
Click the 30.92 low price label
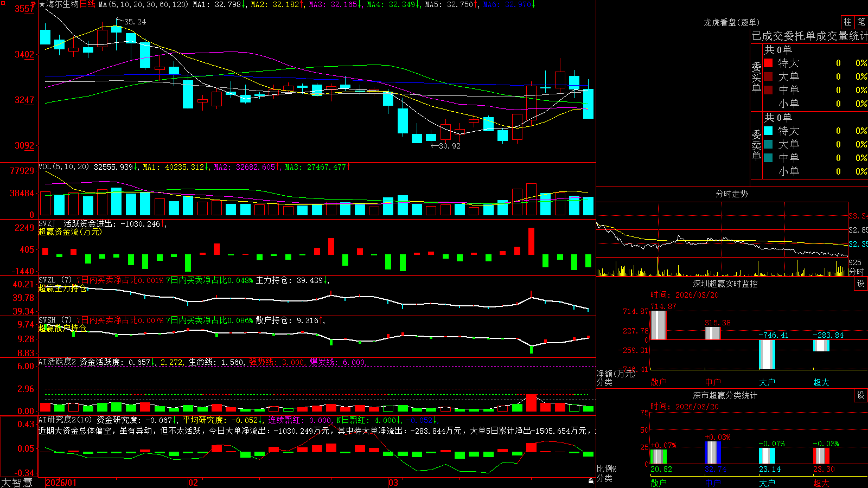(450, 146)
